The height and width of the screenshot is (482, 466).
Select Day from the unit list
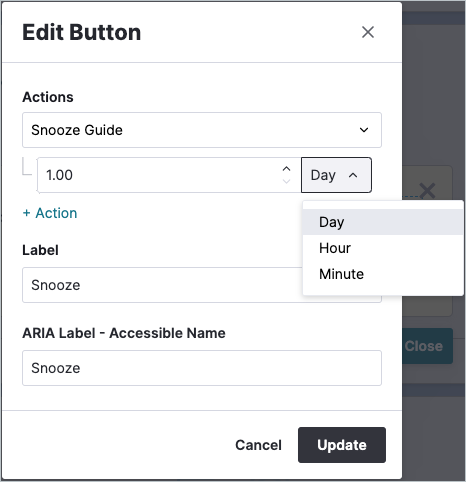[383, 222]
